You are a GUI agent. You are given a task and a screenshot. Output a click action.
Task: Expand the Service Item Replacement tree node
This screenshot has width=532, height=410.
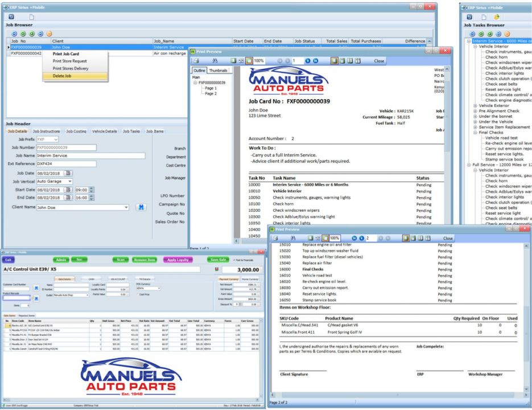[475, 127]
